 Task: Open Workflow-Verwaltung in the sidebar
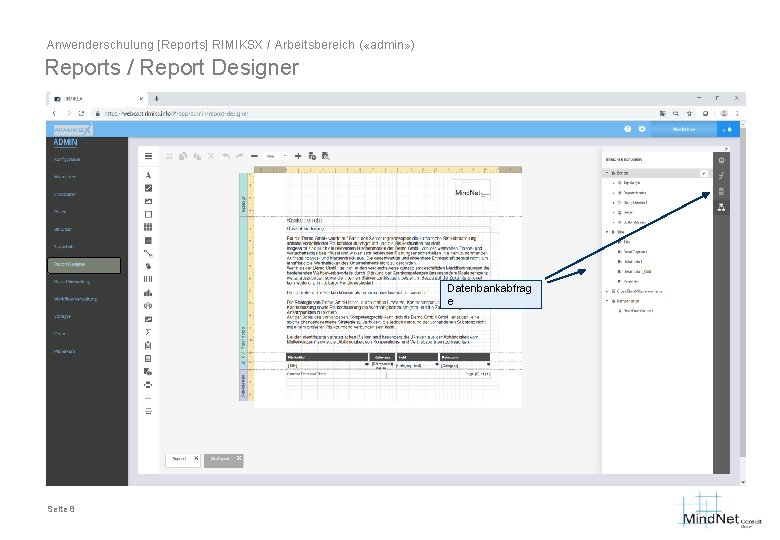point(76,299)
